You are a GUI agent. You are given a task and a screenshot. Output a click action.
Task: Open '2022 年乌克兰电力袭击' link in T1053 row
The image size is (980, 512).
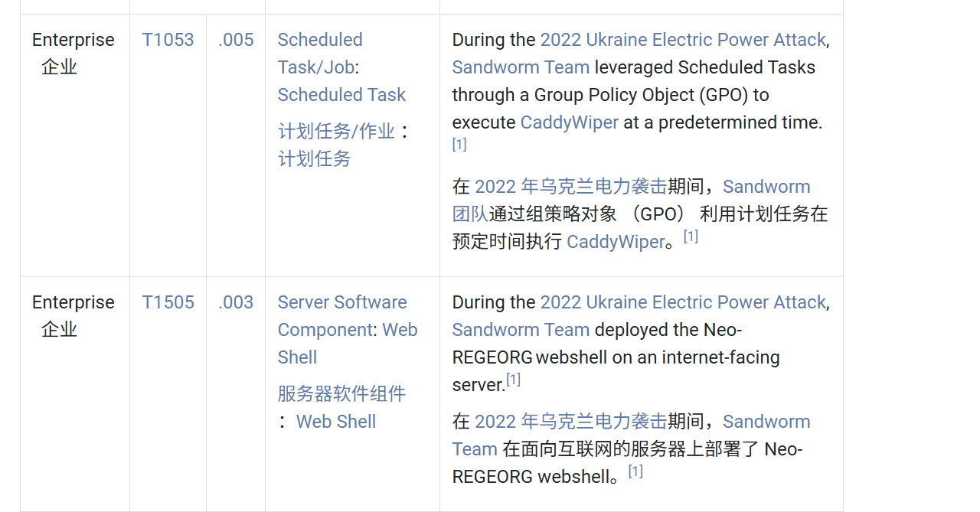571,187
